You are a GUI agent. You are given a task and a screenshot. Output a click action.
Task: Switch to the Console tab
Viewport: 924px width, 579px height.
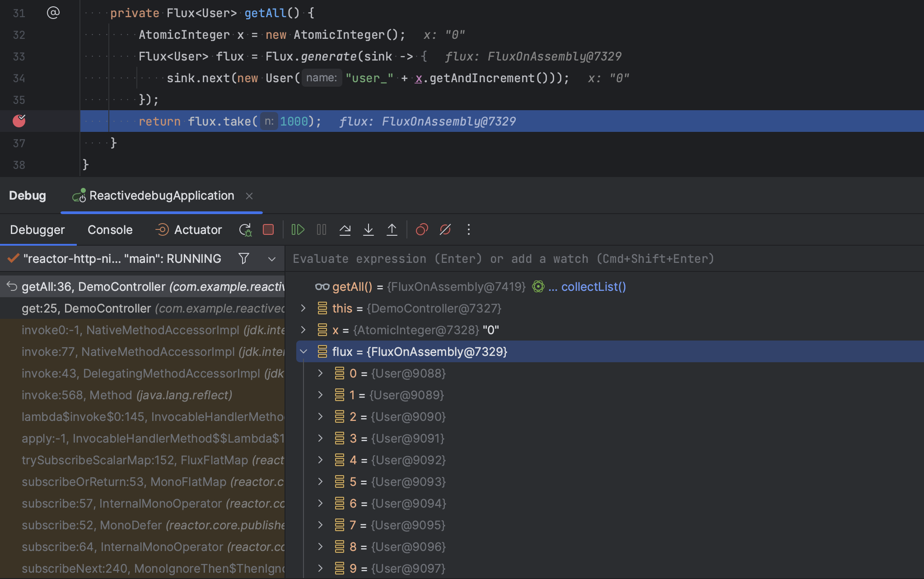[x=110, y=229]
